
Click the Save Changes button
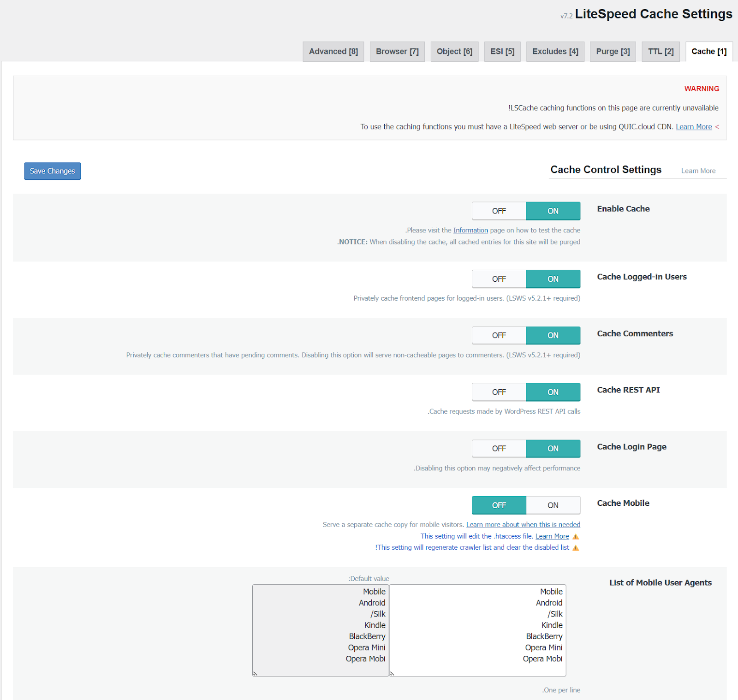[x=52, y=171]
